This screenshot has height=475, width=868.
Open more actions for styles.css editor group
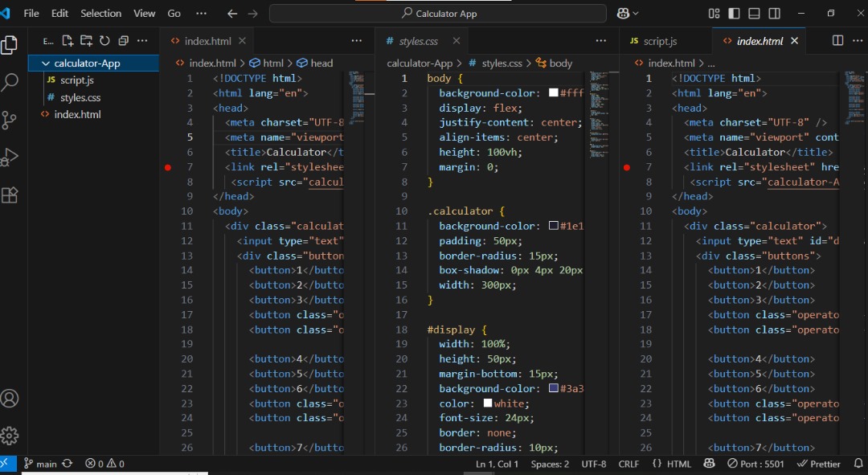click(601, 40)
